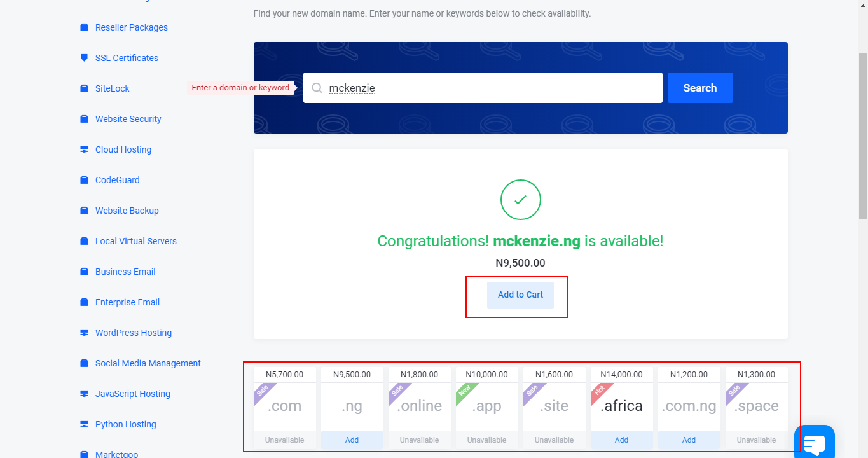Add the .ng domain tile

[352, 440]
